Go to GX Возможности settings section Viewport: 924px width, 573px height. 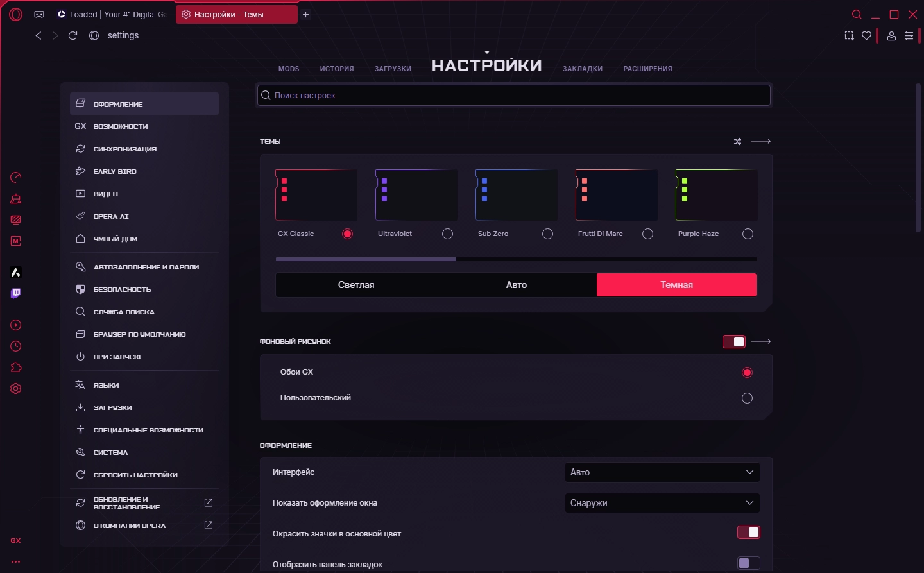pos(144,126)
